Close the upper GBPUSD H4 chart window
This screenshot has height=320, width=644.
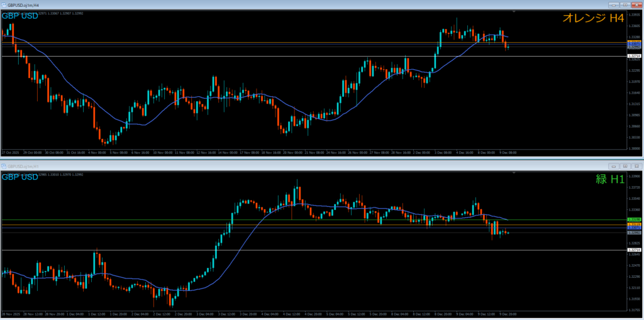click(x=636, y=4)
